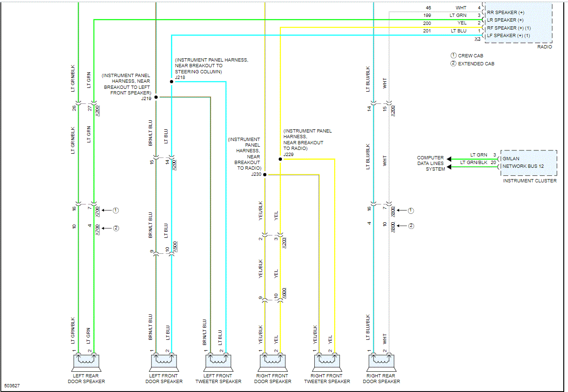568x392 pixels.
Task: Click the X600 connector label
Action: [x=284, y=293]
